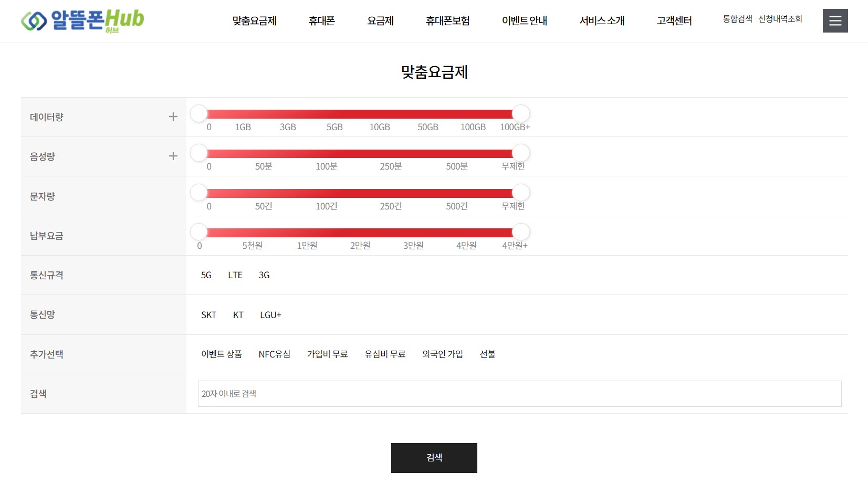Choose SKT as the carrier network

pyautogui.click(x=208, y=314)
